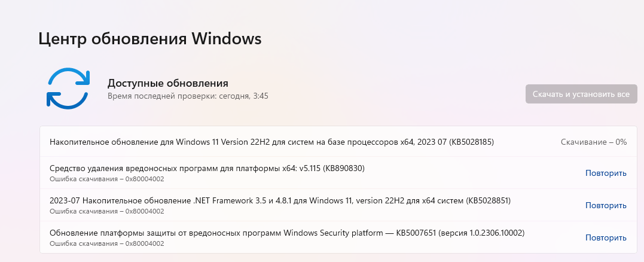
Task: Click the 'Центр обновления Windows' page heading
Action: click(150, 39)
